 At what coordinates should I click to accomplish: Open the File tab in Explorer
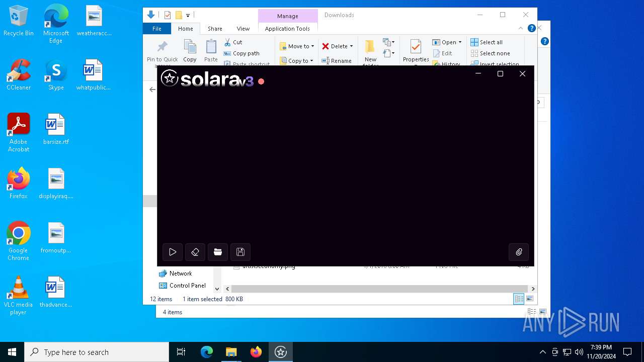click(x=157, y=29)
